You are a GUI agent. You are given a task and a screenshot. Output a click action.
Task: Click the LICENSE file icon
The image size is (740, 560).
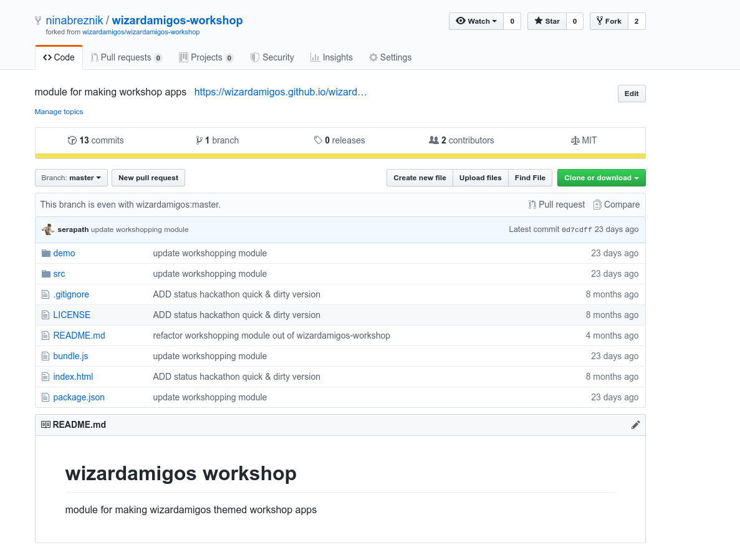46,315
